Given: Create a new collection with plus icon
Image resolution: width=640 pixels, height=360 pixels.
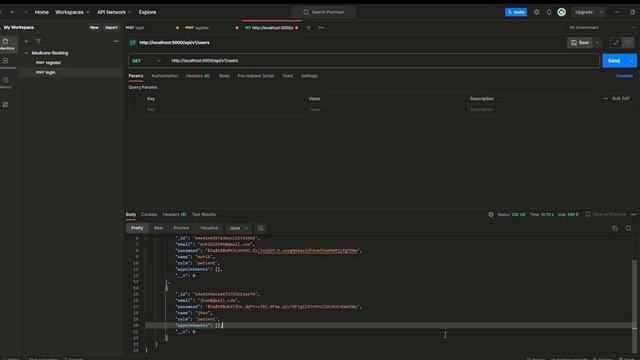Looking at the screenshot, I should 27,41.
